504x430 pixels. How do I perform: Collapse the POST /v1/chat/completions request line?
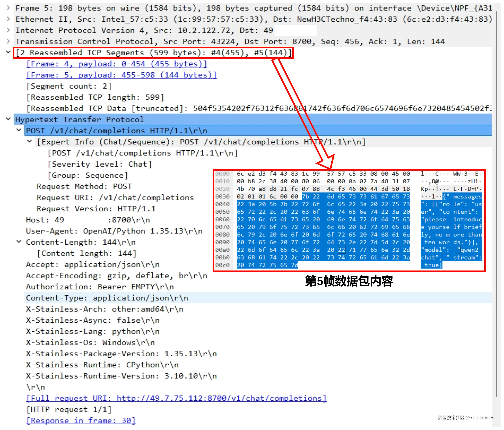tap(19, 130)
